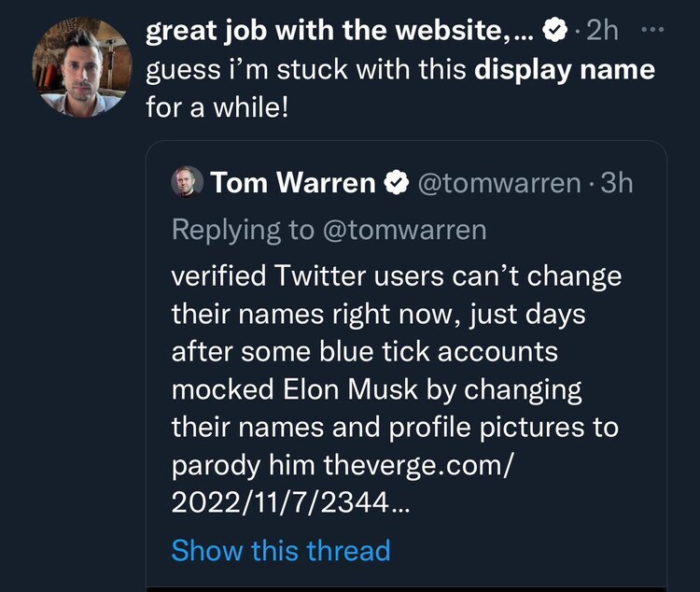700x592 pixels.
Task: Click the @tomwarren handle in quoted header
Action: pos(497,183)
